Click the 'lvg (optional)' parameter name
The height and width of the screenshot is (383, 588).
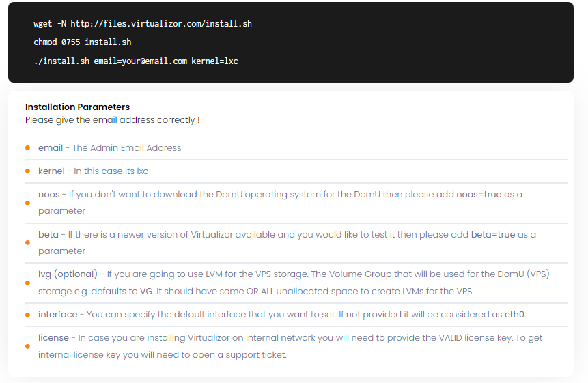coord(68,274)
